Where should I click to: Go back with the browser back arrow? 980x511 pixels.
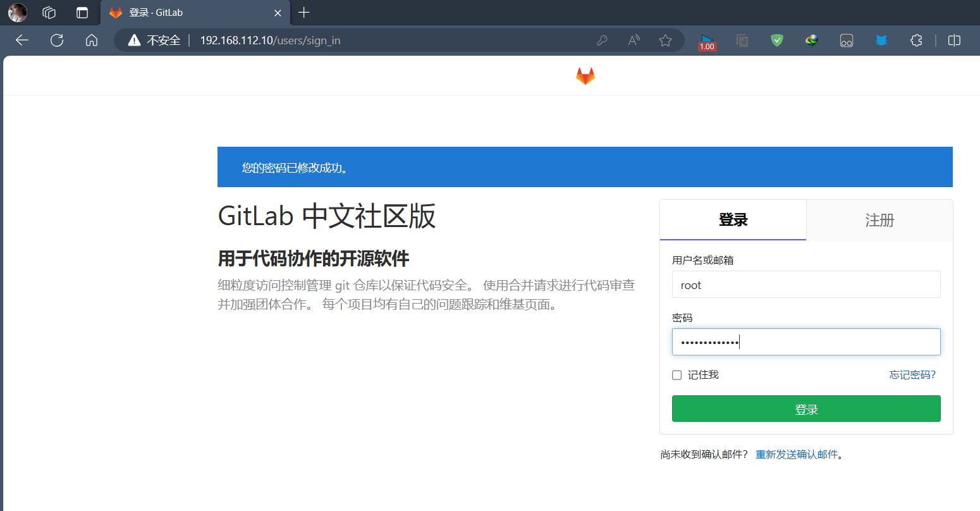(22, 40)
